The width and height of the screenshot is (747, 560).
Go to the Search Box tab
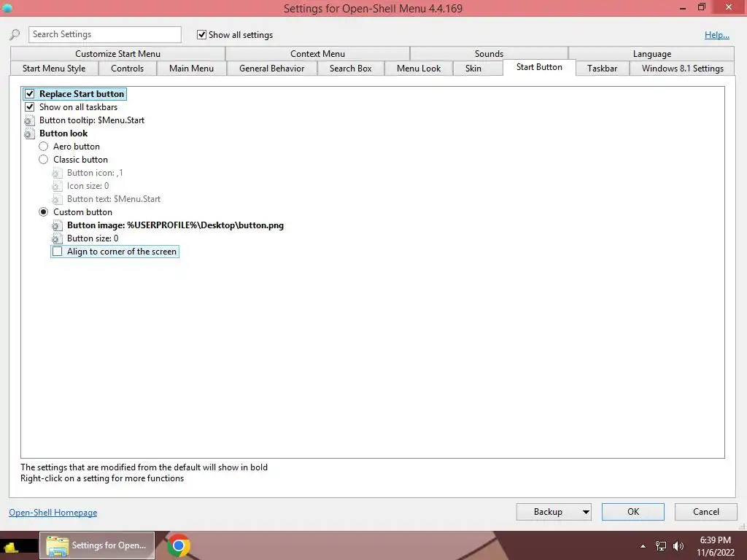click(x=351, y=69)
